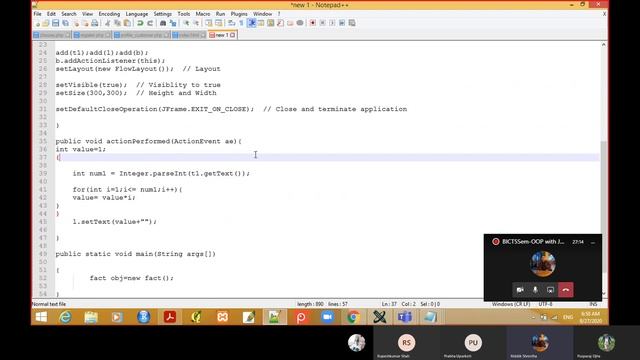Open the File menu
Screen dimensions: 640x360
[38, 14]
